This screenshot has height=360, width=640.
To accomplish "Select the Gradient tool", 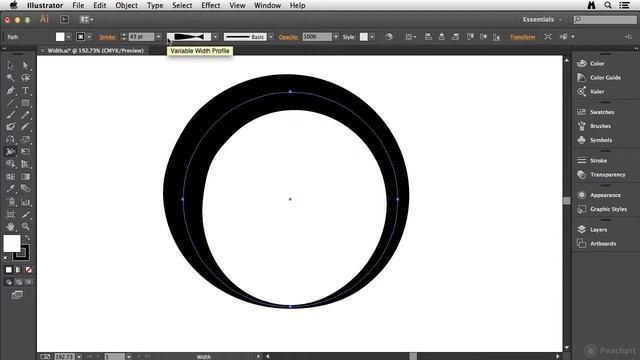I will (25, 177).
